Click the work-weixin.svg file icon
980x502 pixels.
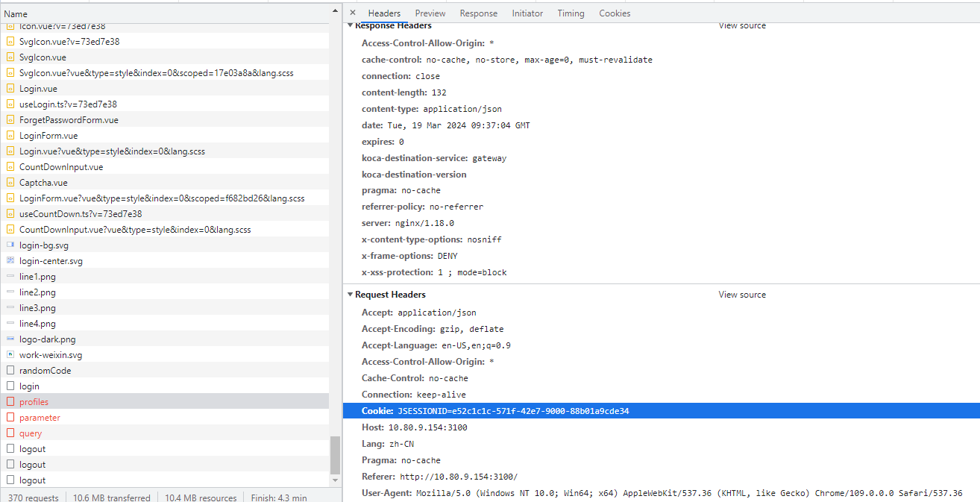pos(10,355)
